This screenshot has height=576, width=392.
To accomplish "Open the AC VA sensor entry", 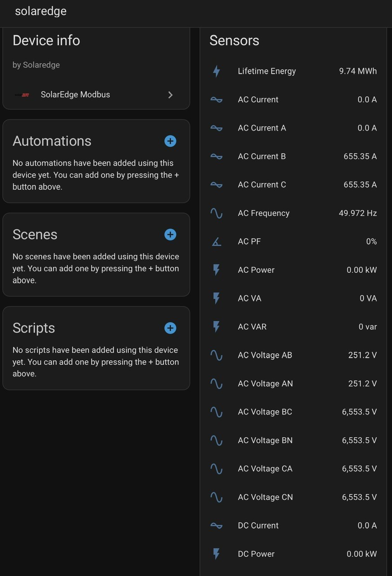I will [294, 298].
